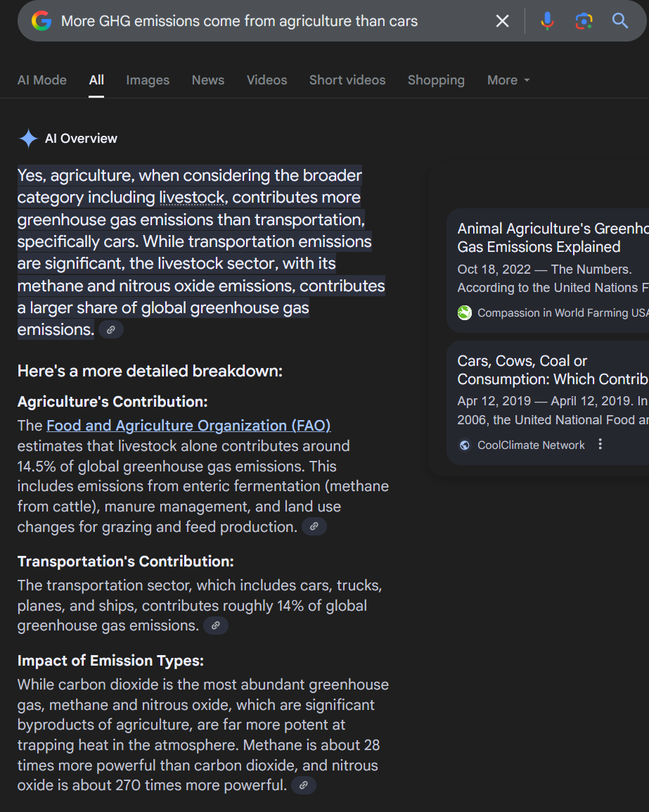The image size is (649, 812).
Task: Switch to the Videos tab
Action: (266, 80)
